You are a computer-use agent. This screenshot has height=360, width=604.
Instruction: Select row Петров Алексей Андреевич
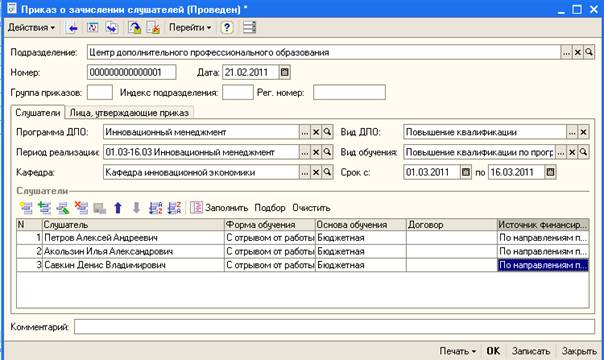click(302, 238)
